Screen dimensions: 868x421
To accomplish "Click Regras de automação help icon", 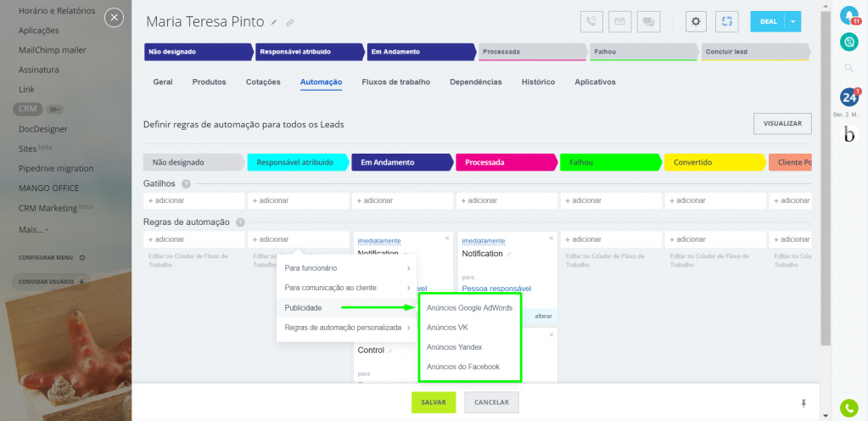I will 239,222.
